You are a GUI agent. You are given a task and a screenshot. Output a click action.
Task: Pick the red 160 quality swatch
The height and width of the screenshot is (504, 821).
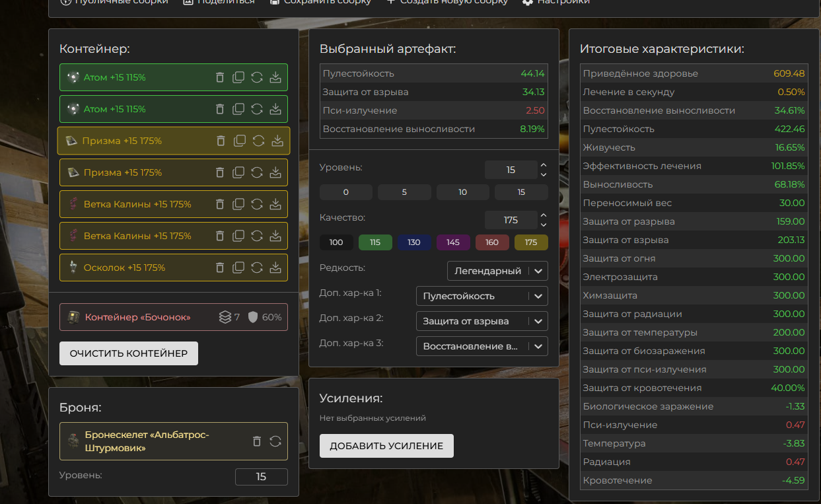tap(492, 242)
